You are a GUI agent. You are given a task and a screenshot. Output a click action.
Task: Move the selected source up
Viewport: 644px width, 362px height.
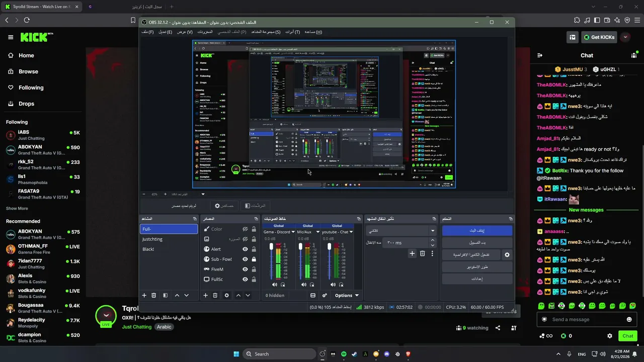click(238, 295)
